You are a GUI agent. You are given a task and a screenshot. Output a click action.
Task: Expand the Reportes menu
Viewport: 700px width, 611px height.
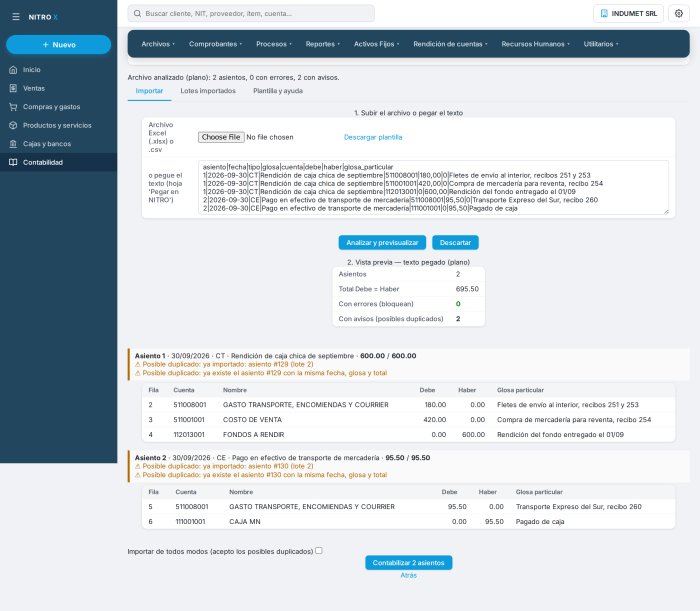322,44
